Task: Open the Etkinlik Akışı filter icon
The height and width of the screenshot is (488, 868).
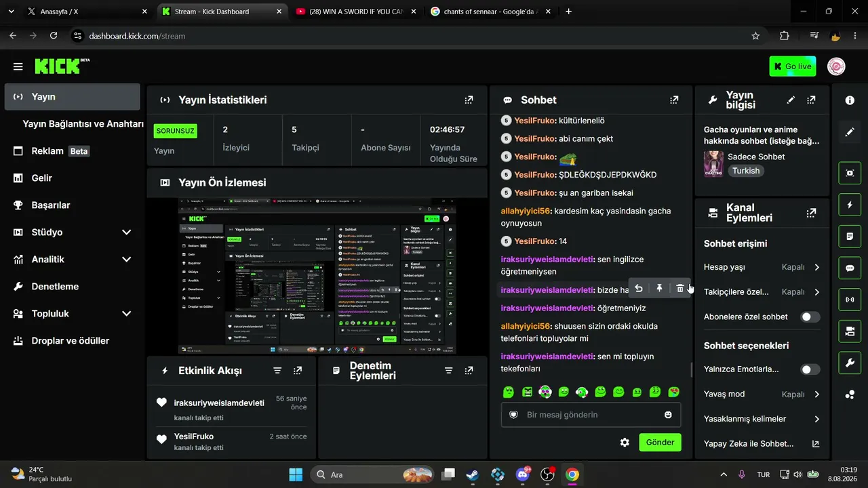Action: click(277, 371)
